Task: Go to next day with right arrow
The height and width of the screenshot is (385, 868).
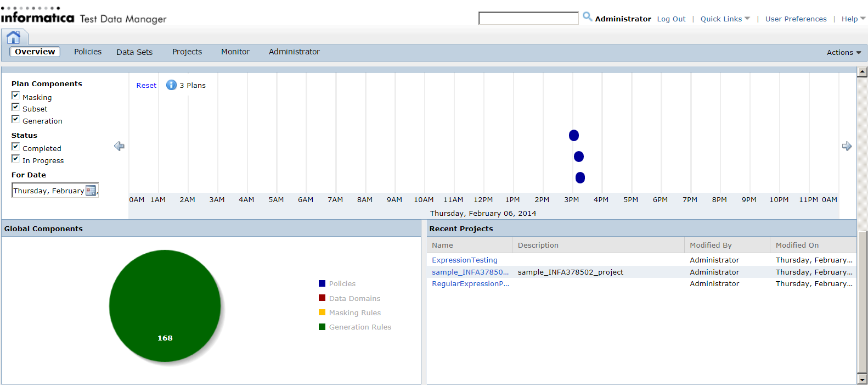Action: click(847, 146)
